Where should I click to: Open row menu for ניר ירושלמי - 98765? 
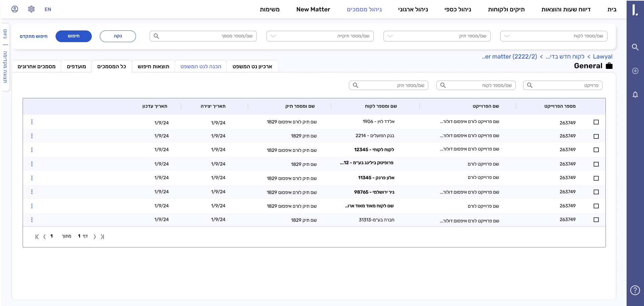32,192
